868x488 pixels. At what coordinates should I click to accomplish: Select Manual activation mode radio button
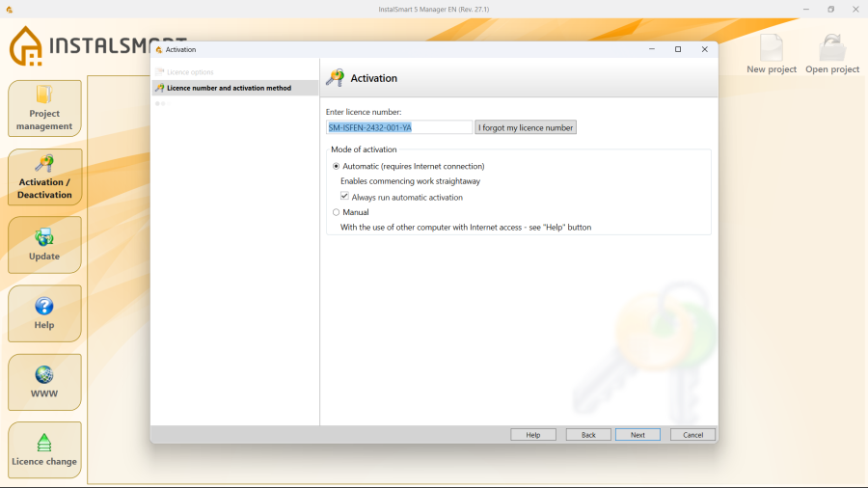pos(336,212)
